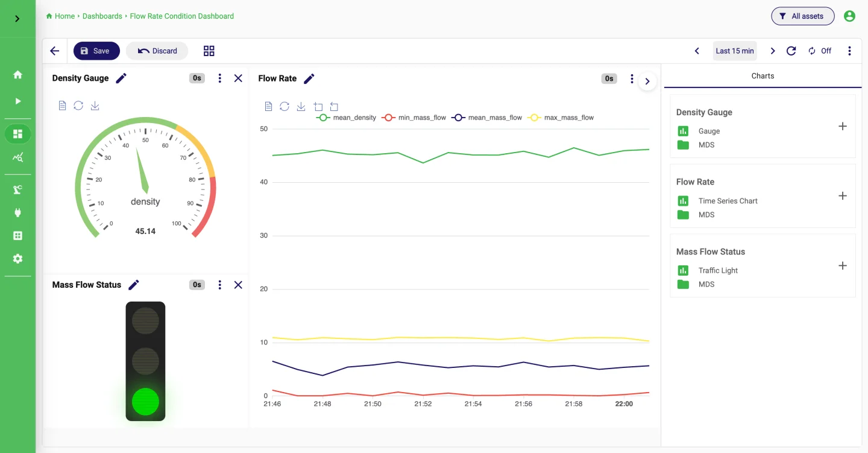Discard the dashboard changes
This screenshot has height=453, width=868.
[157, 51]
